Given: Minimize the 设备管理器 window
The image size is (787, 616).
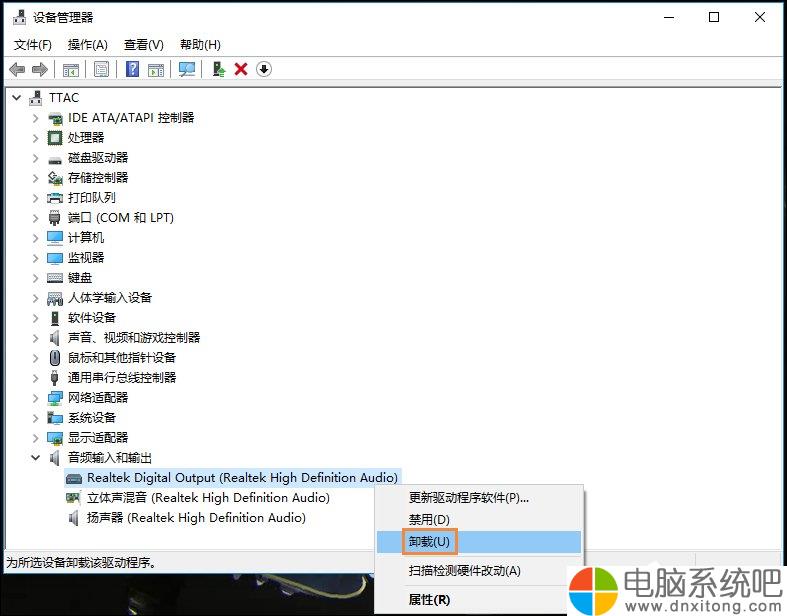Looking at the screenshot, I should click(x=669, y=17).
